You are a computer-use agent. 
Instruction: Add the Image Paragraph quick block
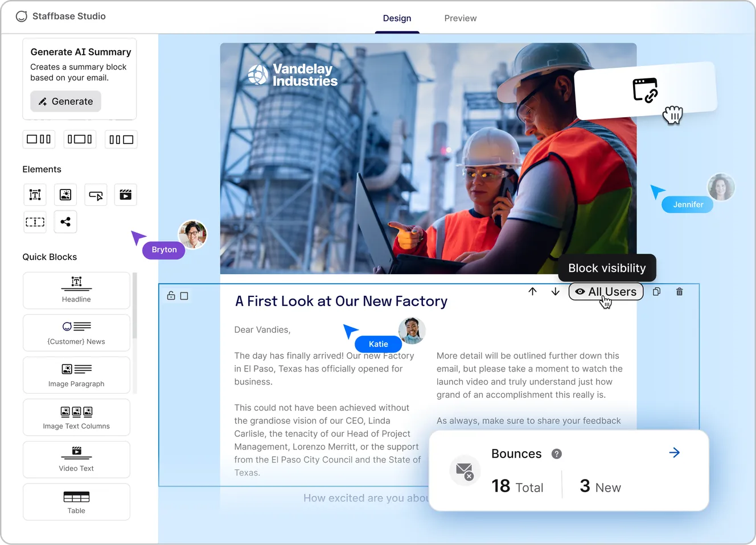click(x=76, y=375)
